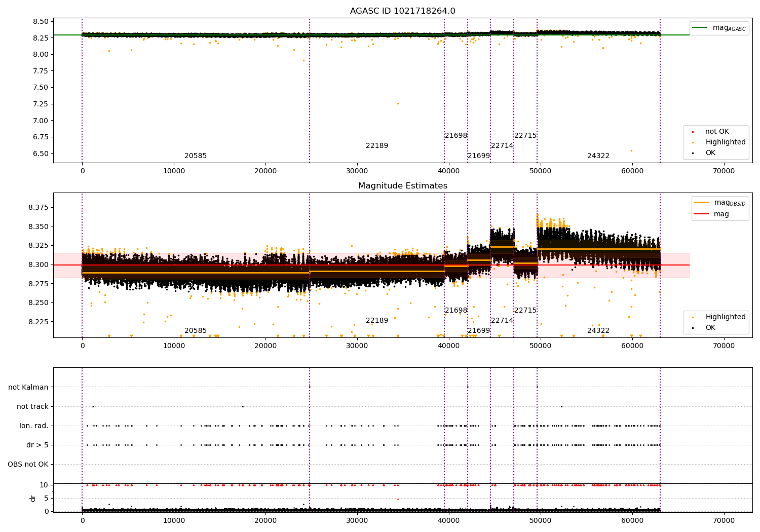Viewport: 760px width, 532px height.
Task: Click the rotated "dr" axis label
Action: (32, 499)
